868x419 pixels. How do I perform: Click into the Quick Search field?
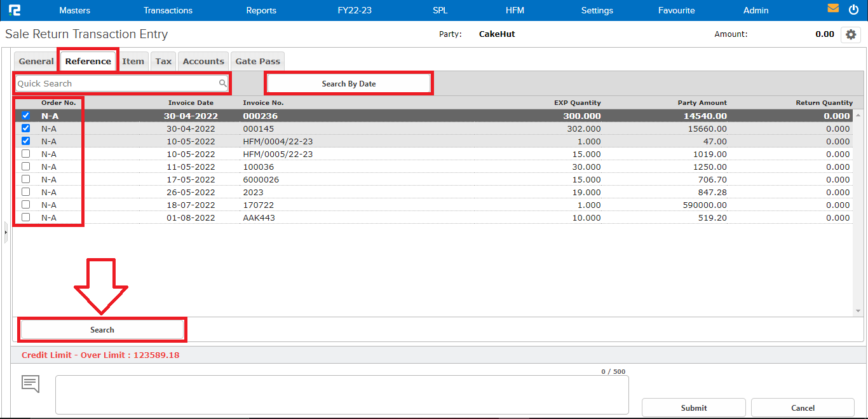(114, 83)
